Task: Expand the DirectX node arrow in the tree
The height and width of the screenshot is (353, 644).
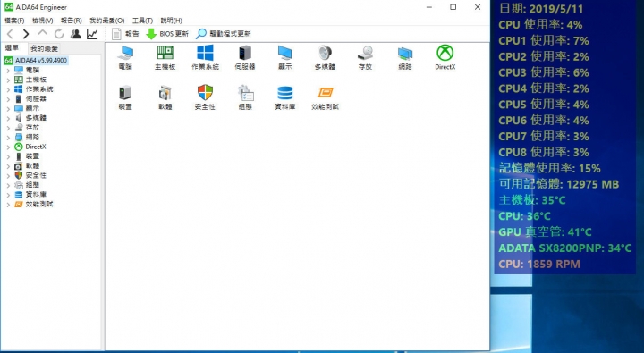Action: point(8,147)
